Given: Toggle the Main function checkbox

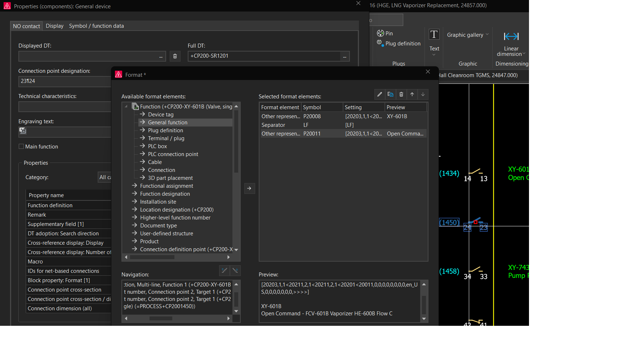Looking at the screenshot, I should tap(21, 147).
